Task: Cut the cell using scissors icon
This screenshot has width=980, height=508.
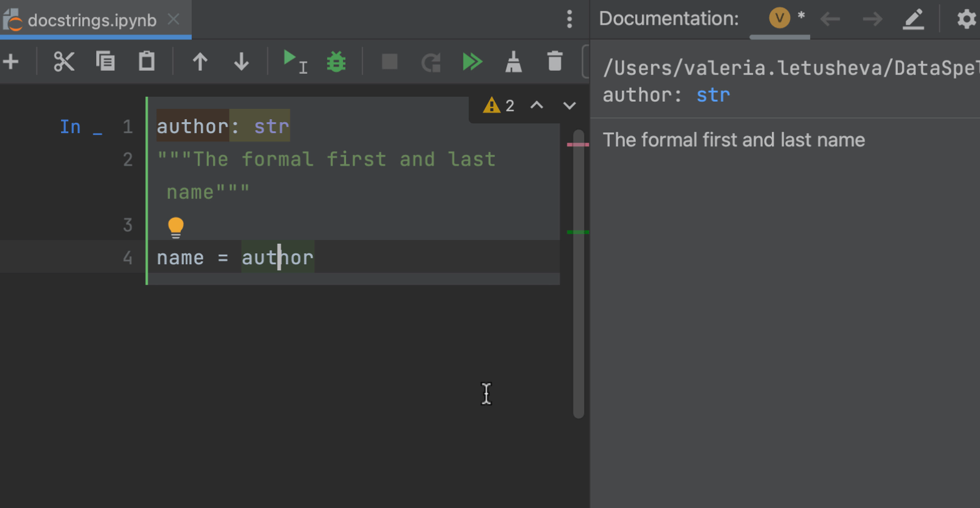Action: (x=64, y=62)
